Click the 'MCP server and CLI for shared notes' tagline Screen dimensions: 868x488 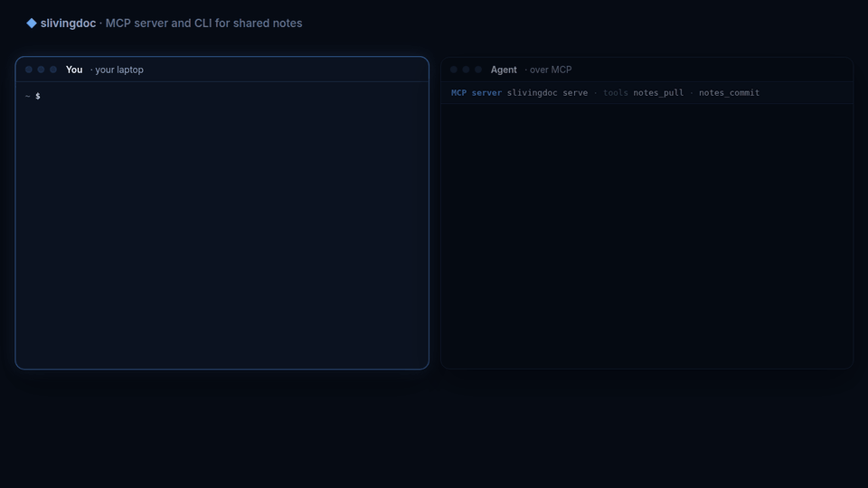click(203, 23)
